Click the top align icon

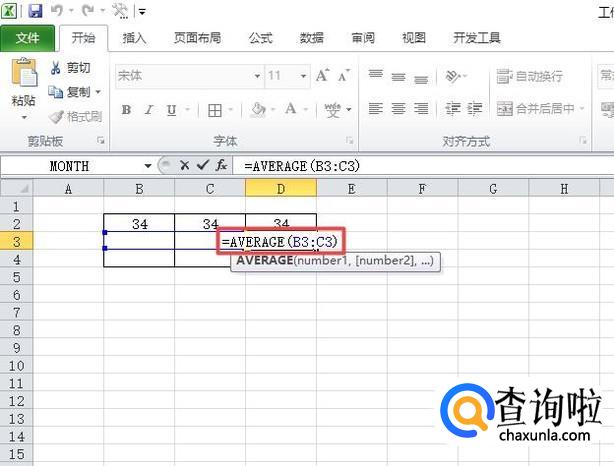coord(376,74)
